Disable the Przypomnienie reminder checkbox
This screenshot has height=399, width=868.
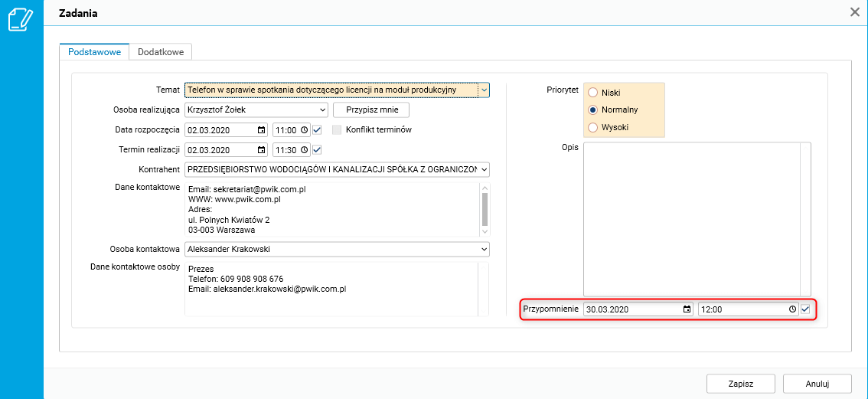805,309
